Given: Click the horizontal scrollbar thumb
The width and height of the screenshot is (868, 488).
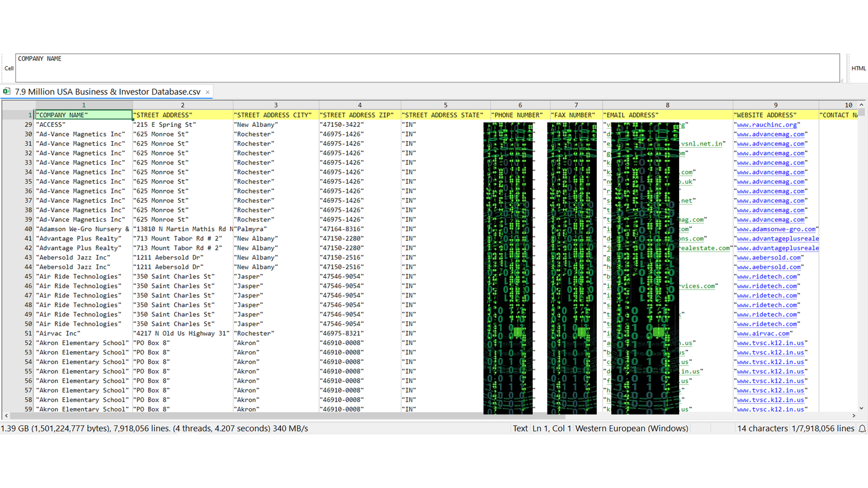Looking at the screenshot, I should [x=288, y=416].
